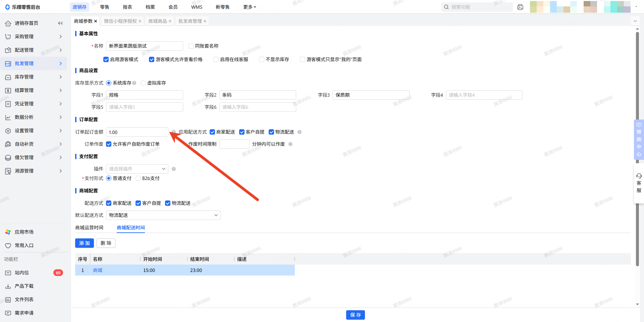Click the 进销存首页 home icon
Screen dimensions: 644x322
[8, 23]
